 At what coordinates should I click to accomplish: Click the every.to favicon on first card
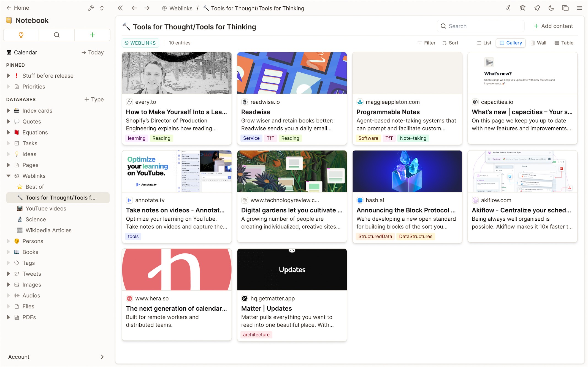coord(129,102)
